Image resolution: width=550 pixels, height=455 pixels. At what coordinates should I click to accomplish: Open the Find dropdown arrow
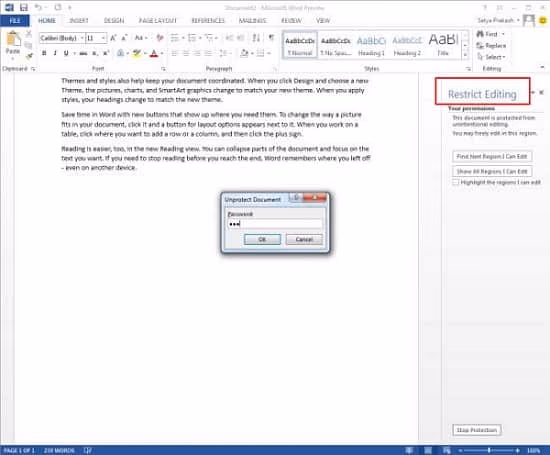pos(503,34)
